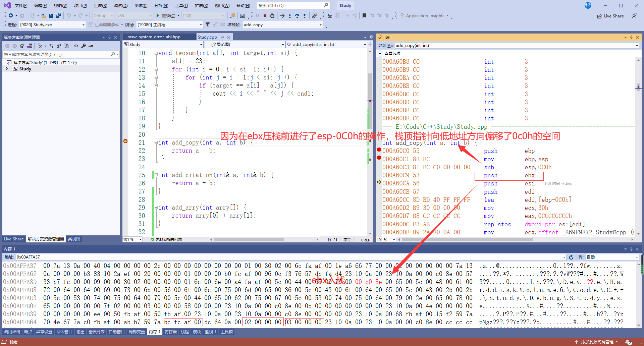The height and width of the screenshot is (346, 644).
Task: Click the View Code brackets icon
Action: tap(76, 46)
